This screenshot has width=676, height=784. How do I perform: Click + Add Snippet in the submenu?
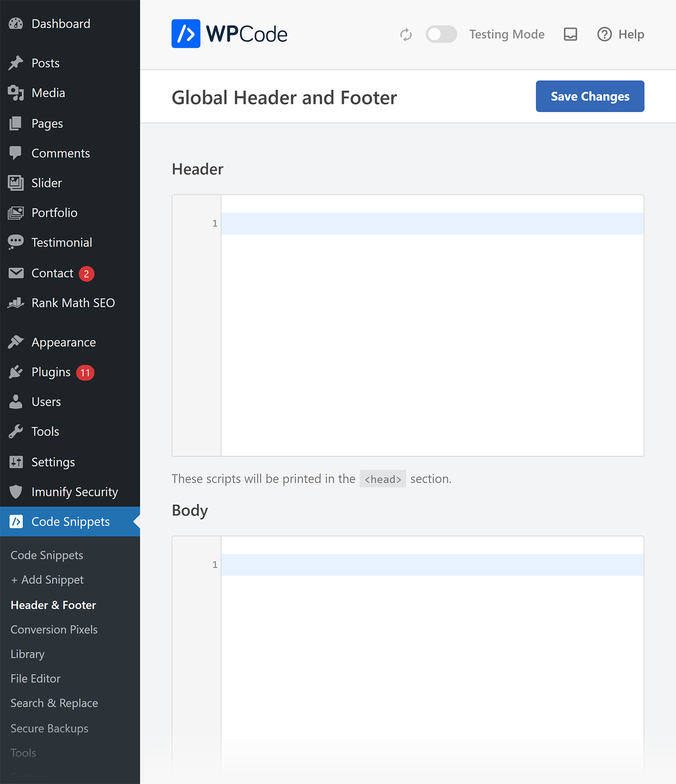pos(47,580)
